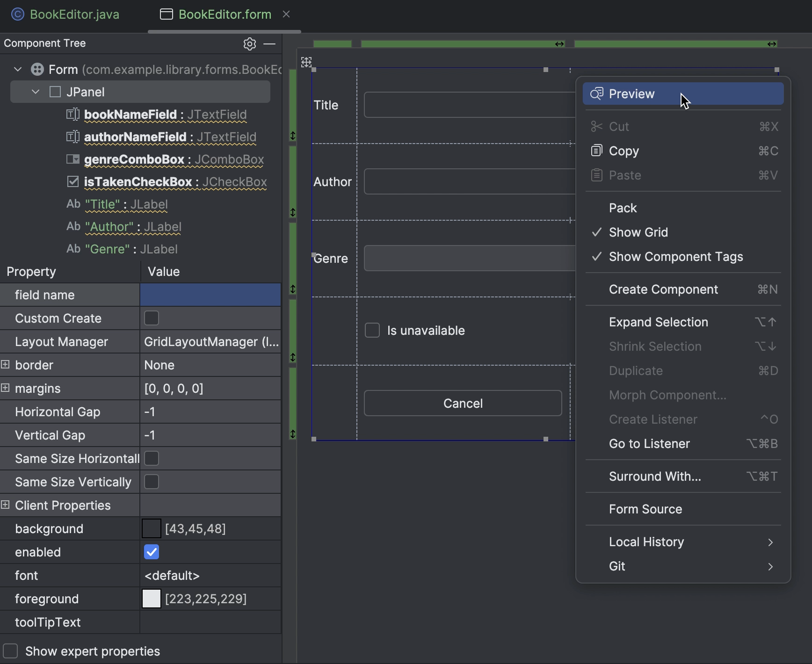Check the "Is unavailable" checkbox
Viewport: 812px width, 664px height.
(372, 330)
